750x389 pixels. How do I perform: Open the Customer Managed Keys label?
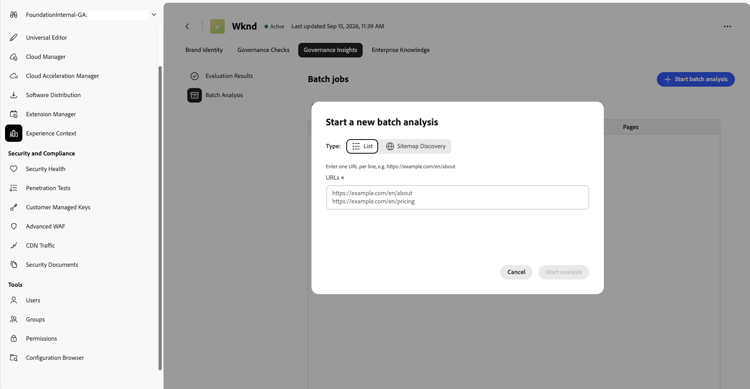tap(58, 207)
